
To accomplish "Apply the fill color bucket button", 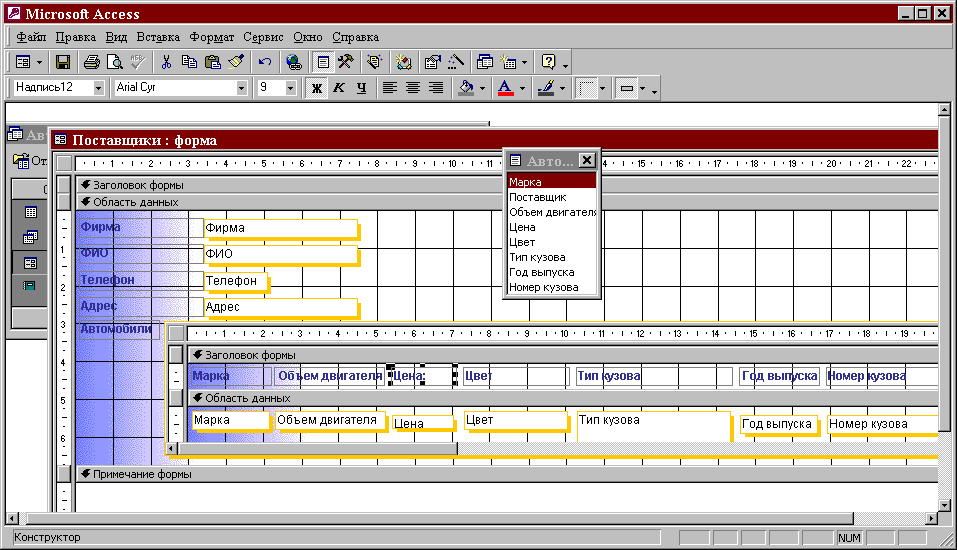I will 466,88.
